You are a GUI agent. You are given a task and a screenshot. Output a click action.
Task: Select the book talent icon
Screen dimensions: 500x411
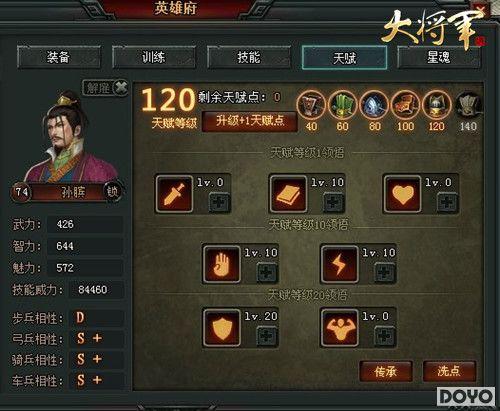pyautogui.click(x=288, y=194)
